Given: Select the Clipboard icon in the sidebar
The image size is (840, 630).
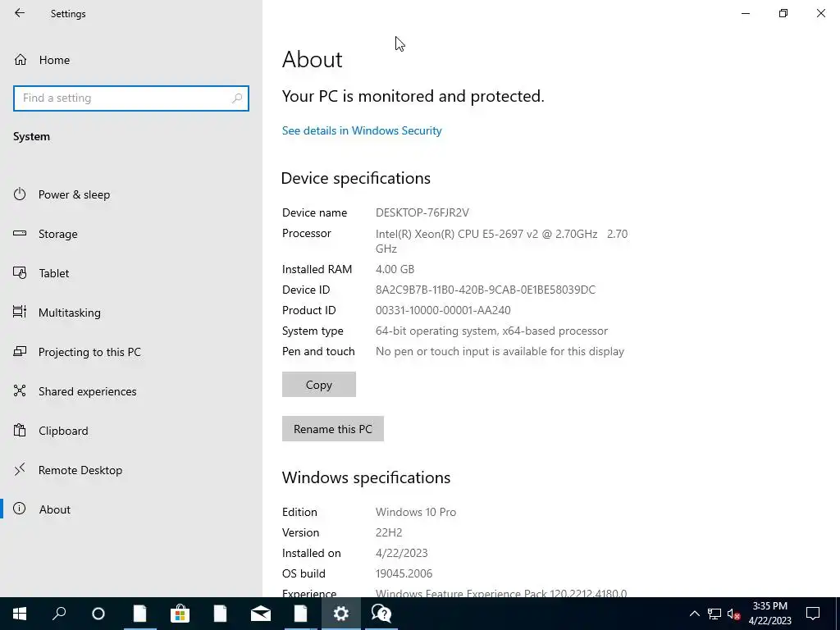Looking at the screenshot, I should coord(20,430).
